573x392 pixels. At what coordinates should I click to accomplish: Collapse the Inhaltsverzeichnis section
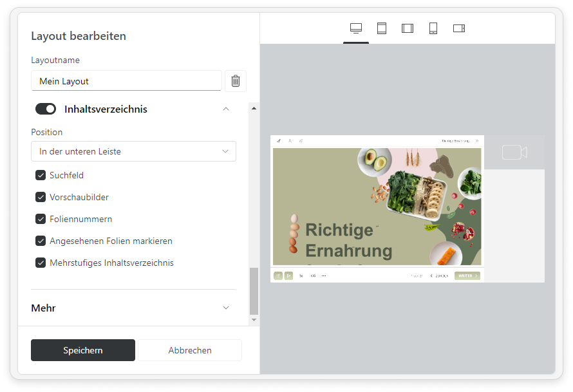(x=225, y=109)
